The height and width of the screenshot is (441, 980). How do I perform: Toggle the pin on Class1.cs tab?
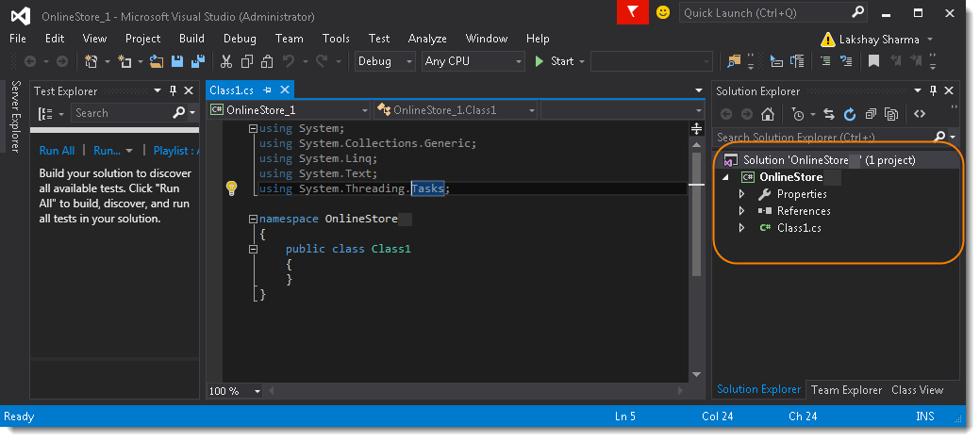pyautogui.click(x=267, y=90)
